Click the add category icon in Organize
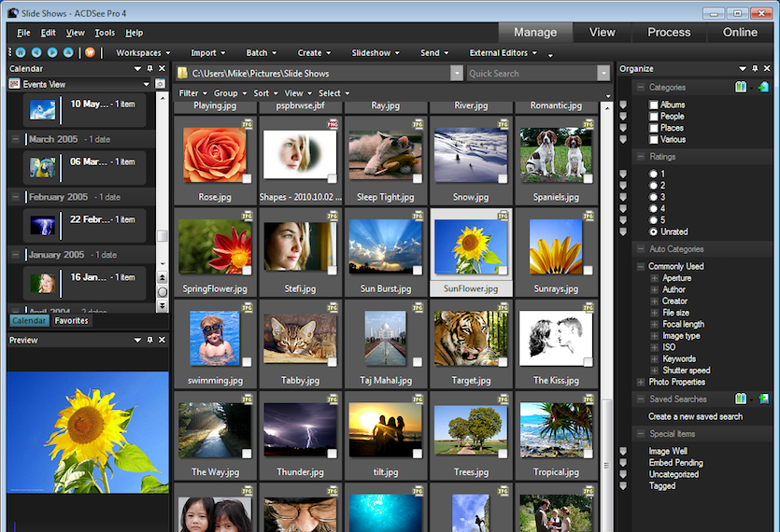This screenshot has width=780, height=532. click(x=763, y=88)
